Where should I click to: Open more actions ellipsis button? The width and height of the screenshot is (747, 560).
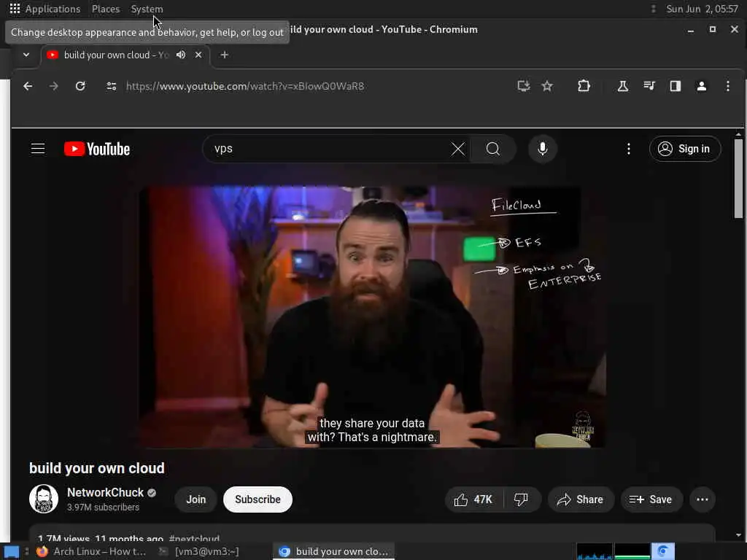703,499
